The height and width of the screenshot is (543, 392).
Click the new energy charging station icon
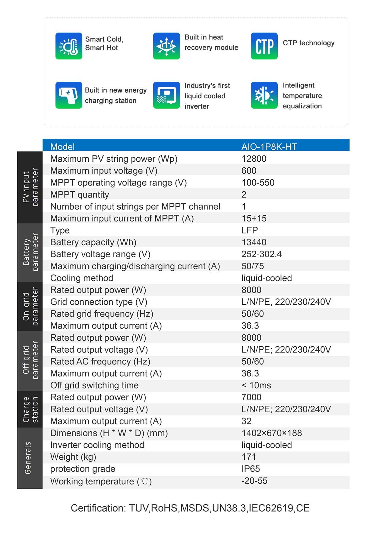coord(69,95)
